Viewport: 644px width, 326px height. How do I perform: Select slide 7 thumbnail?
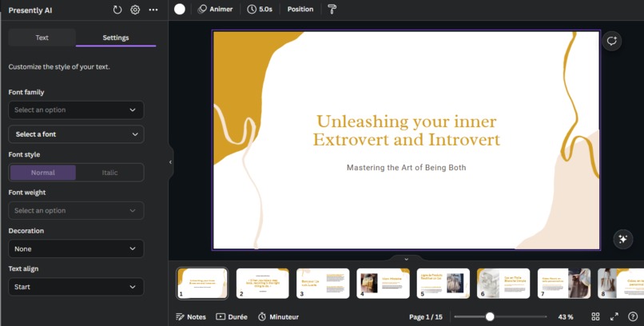(x=564, y=284)
